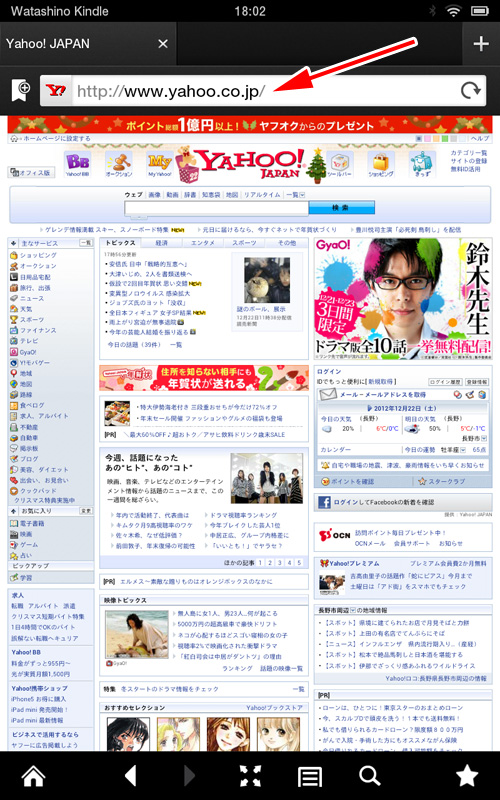500x800 pixels.
Task: Select the 画像 search tab
Action: 154,195
